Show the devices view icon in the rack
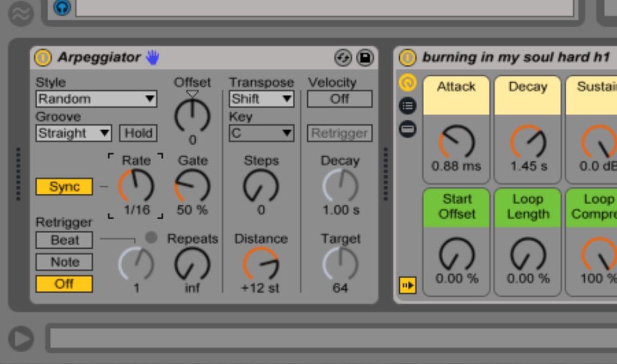Image resolution: width=617 pixels, height=364 pixels. pyautogui.click(x=408, y=129)
